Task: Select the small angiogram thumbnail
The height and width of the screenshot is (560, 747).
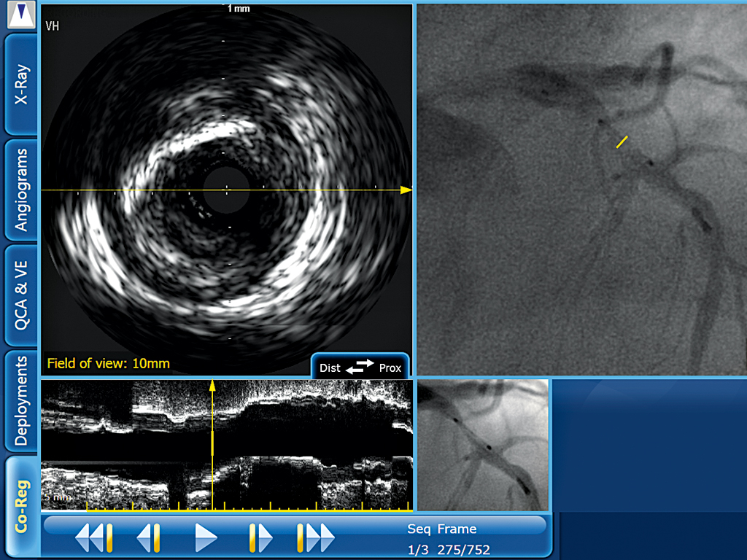Action: point(482,444)
